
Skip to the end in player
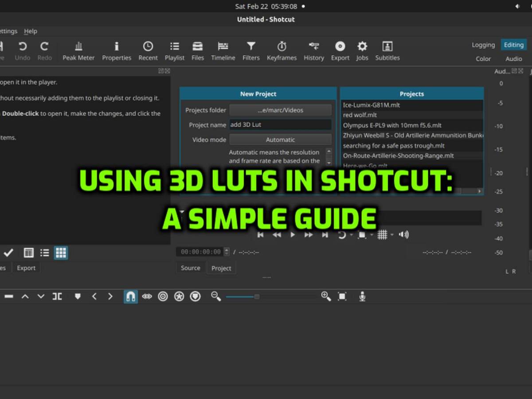325,235
